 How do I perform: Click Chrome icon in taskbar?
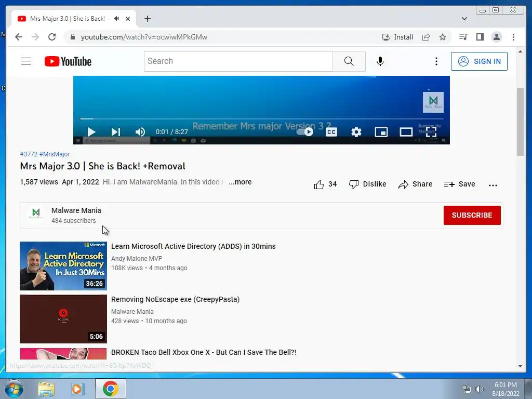click(x=111, y=389)
